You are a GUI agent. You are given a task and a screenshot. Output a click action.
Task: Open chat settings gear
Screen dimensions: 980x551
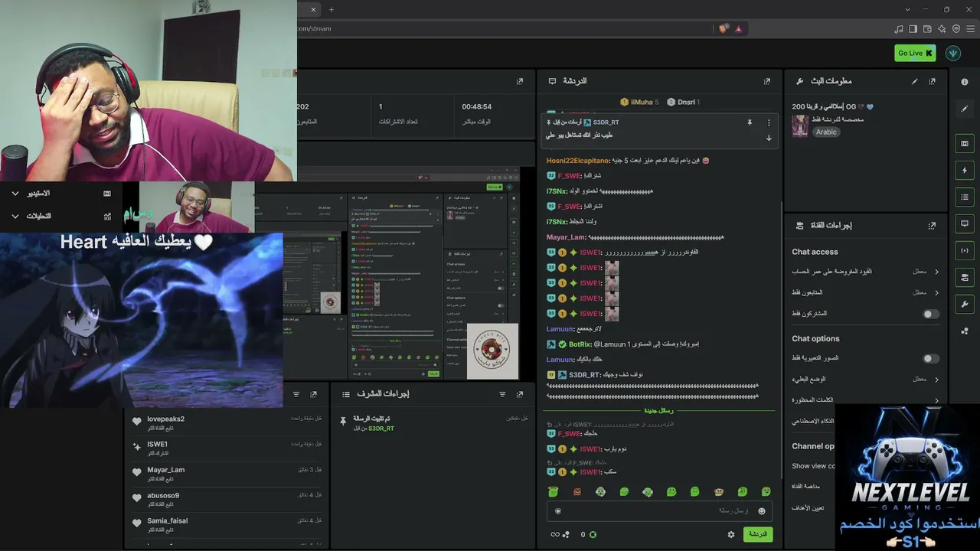coord(730,534)
